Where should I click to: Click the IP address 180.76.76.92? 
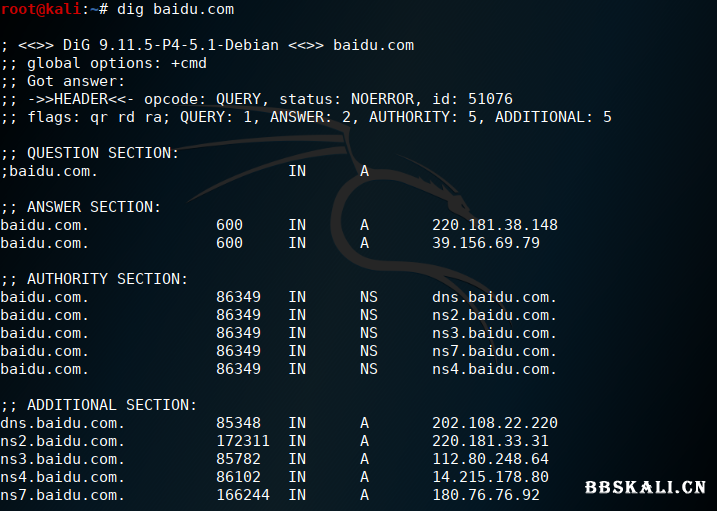point(486,495)
